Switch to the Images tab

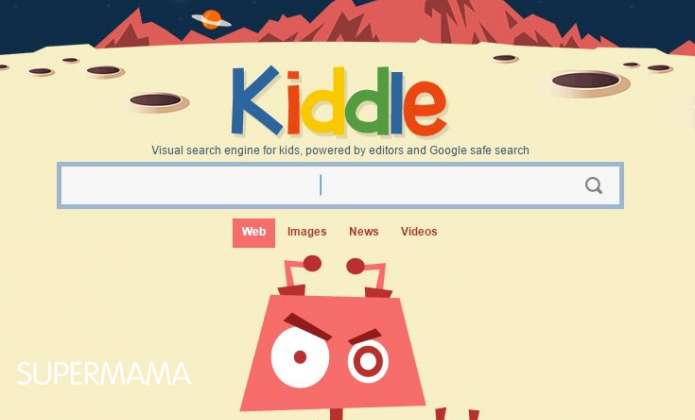coord(307,232)
